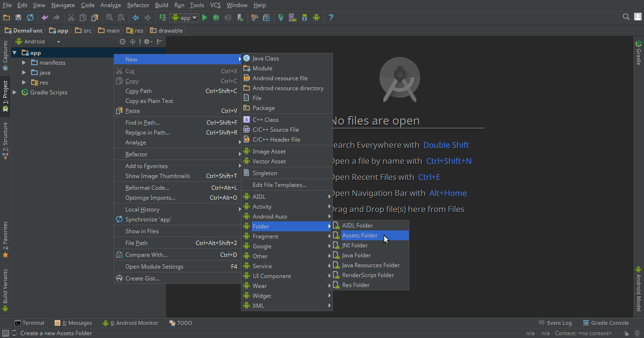Click the Find magnifier toolbar icon
The image size is (644, 338).
109,17
